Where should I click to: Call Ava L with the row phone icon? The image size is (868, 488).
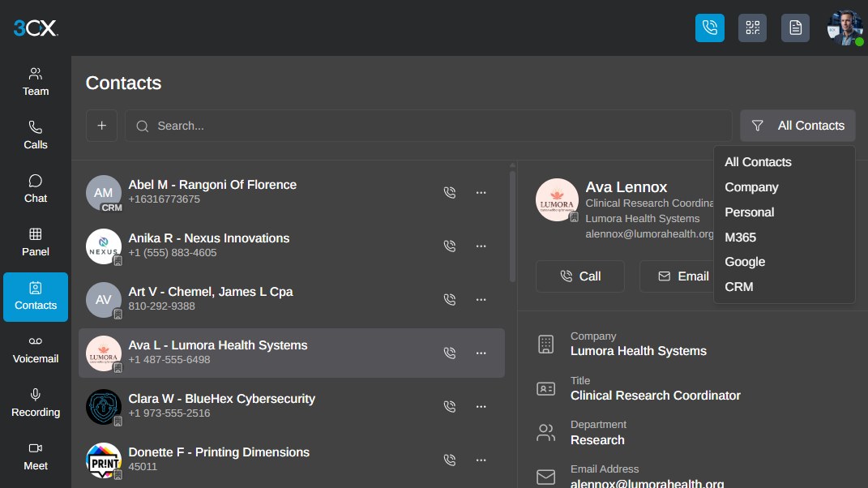(x=450, y=353)
